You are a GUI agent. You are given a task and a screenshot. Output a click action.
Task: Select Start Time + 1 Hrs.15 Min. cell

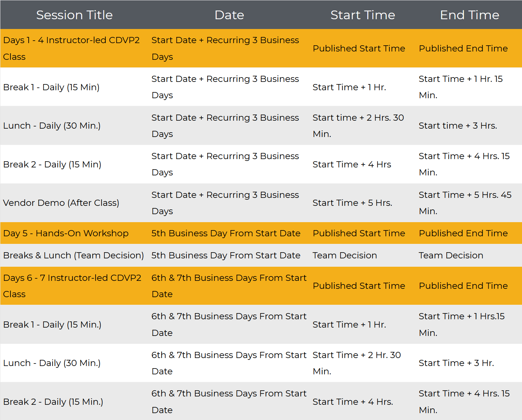(462, 324)
